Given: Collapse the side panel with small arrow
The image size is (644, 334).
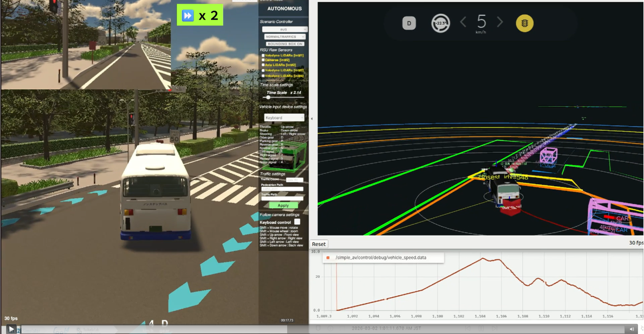Looking at the screenshot, I should [x=312, y=119].
